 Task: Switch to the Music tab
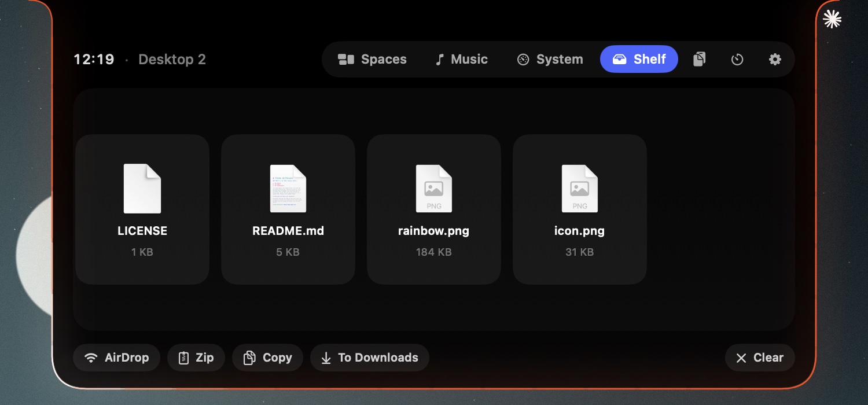click(x=461, y=59)
